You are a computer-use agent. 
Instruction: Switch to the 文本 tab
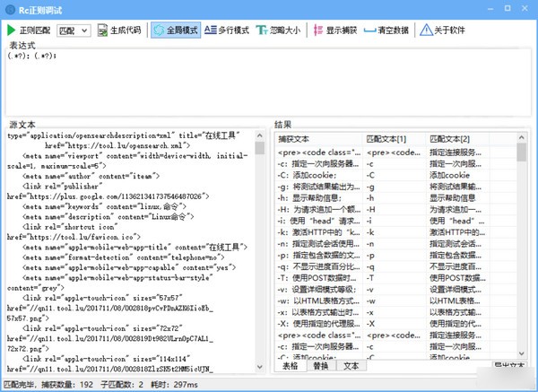click(351, 366)
